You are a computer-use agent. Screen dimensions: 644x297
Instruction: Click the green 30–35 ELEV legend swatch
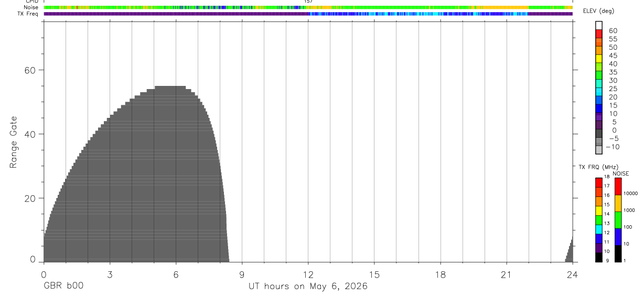click(x=599, y=75)
